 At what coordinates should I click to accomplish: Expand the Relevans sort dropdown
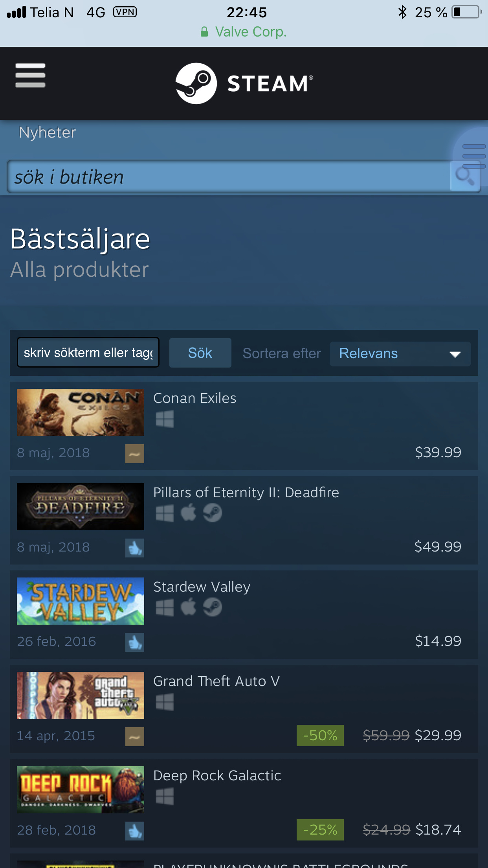tap(400, 354)
